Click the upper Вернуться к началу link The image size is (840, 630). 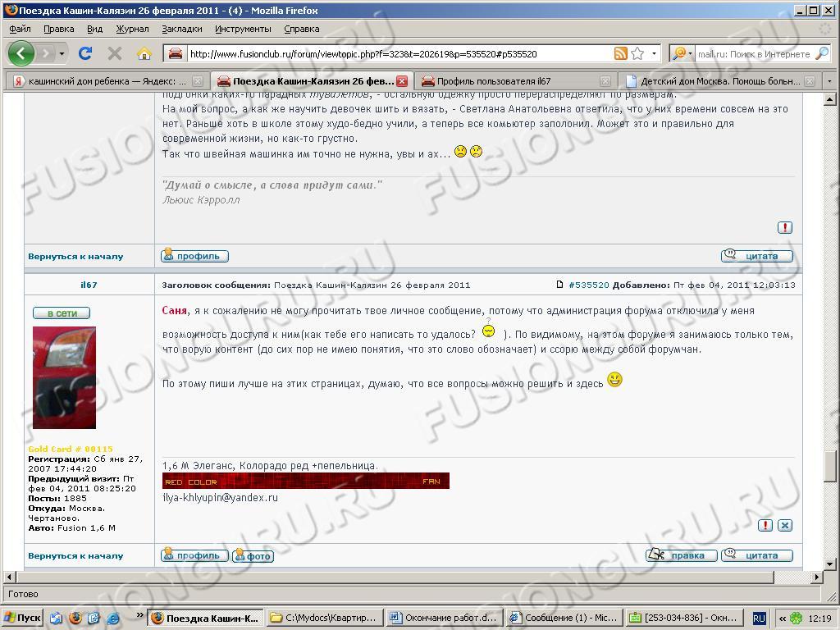click(x=75, y=257)
